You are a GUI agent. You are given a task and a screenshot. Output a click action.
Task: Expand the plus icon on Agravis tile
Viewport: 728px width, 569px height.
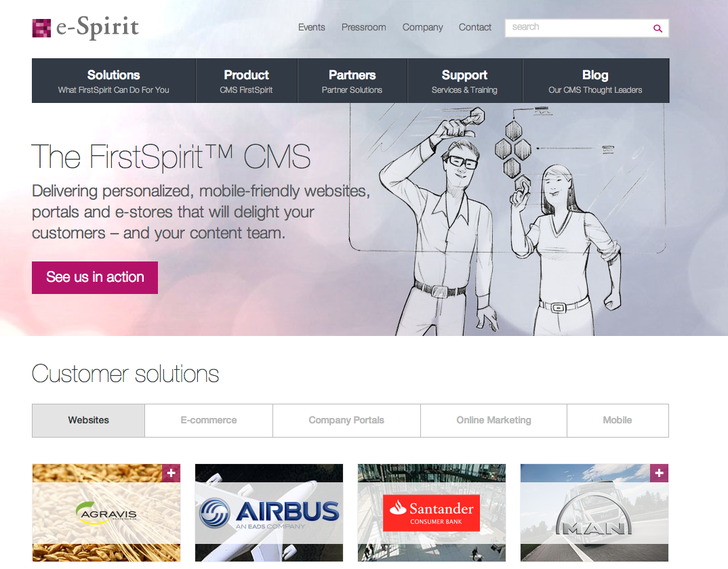point(171,473)
